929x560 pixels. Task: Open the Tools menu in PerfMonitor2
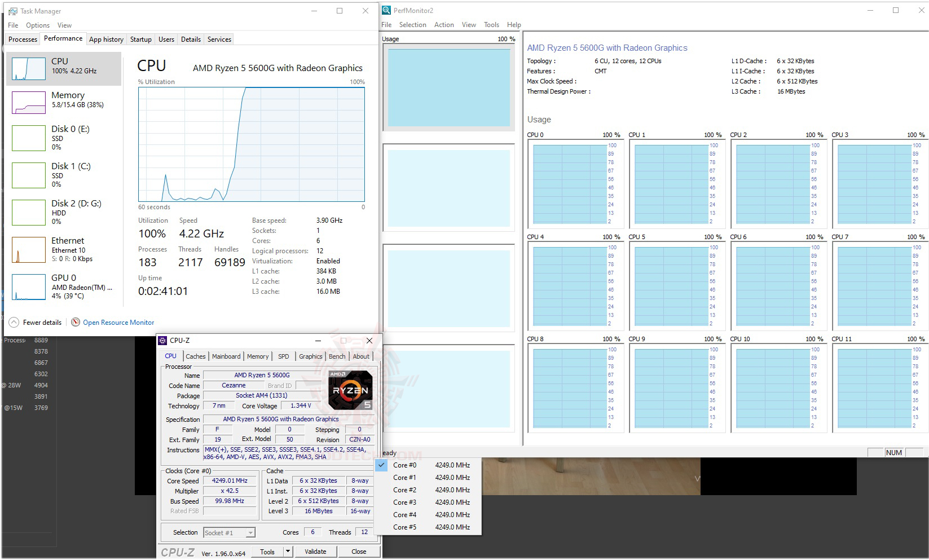(491, 25)
